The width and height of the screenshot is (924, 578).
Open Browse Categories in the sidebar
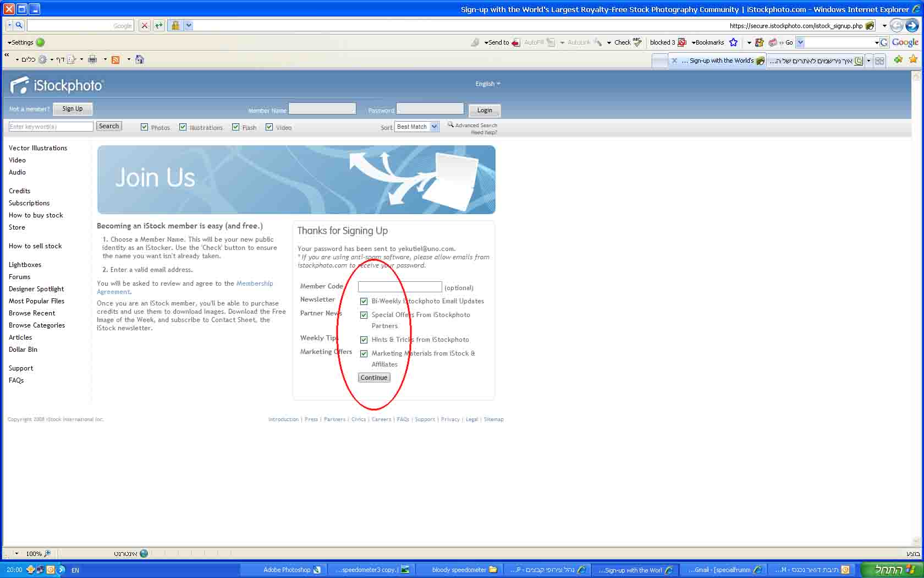click(37, 325)
